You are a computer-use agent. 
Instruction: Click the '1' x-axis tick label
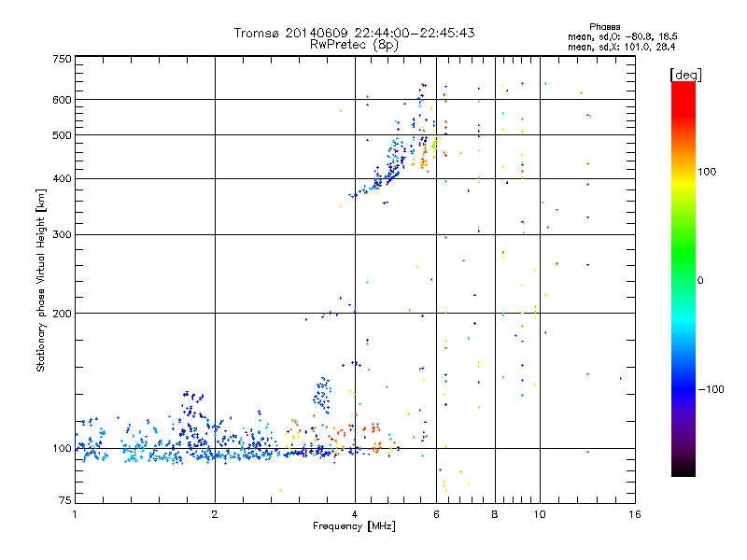(x=75, y=514)
